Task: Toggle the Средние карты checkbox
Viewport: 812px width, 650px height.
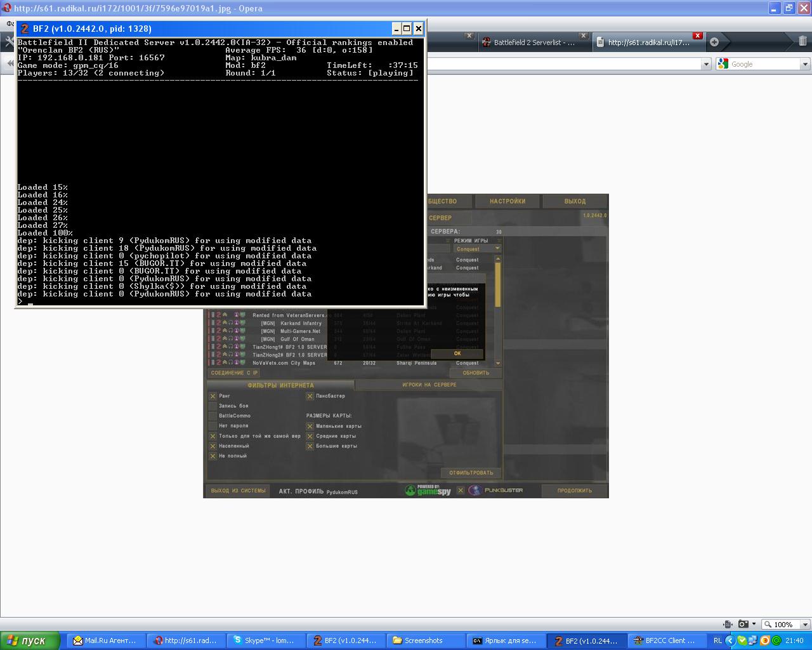Action: click(310, 436)
